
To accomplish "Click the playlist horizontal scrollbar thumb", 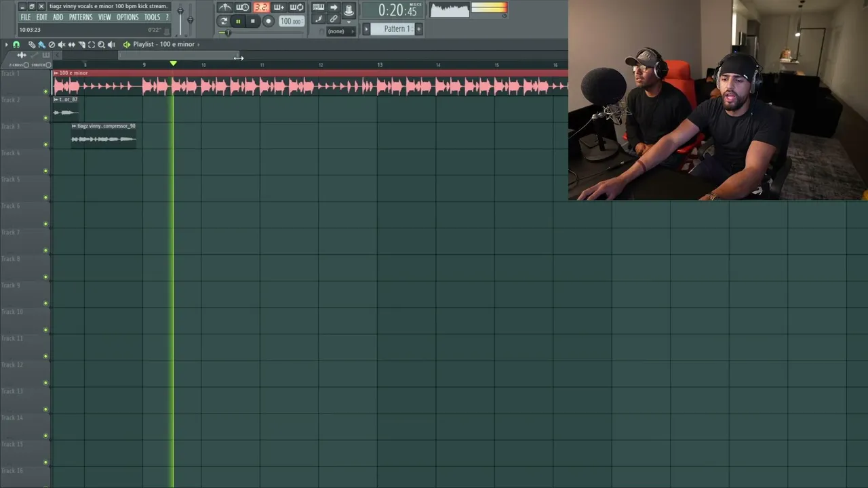I will [179, 55].
